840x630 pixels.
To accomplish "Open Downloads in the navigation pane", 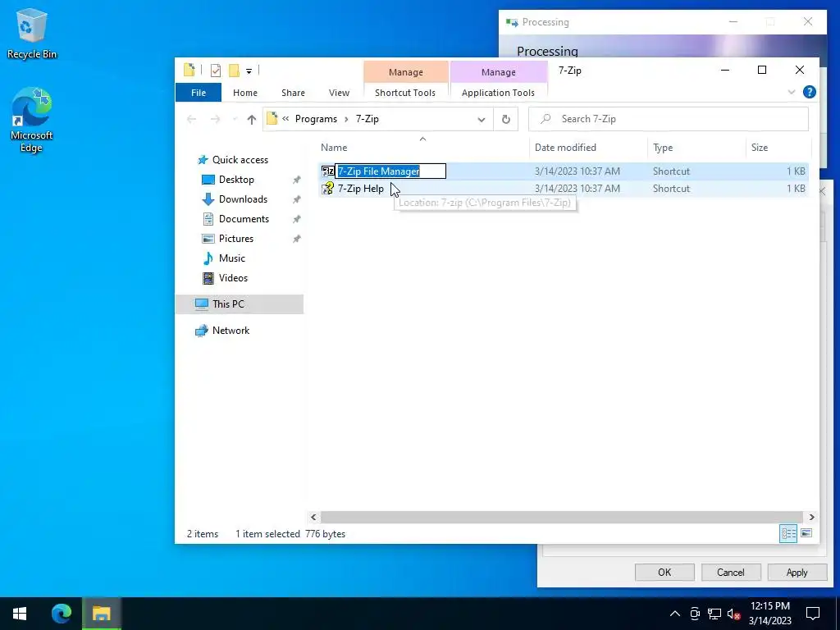I will pos(243,199).
